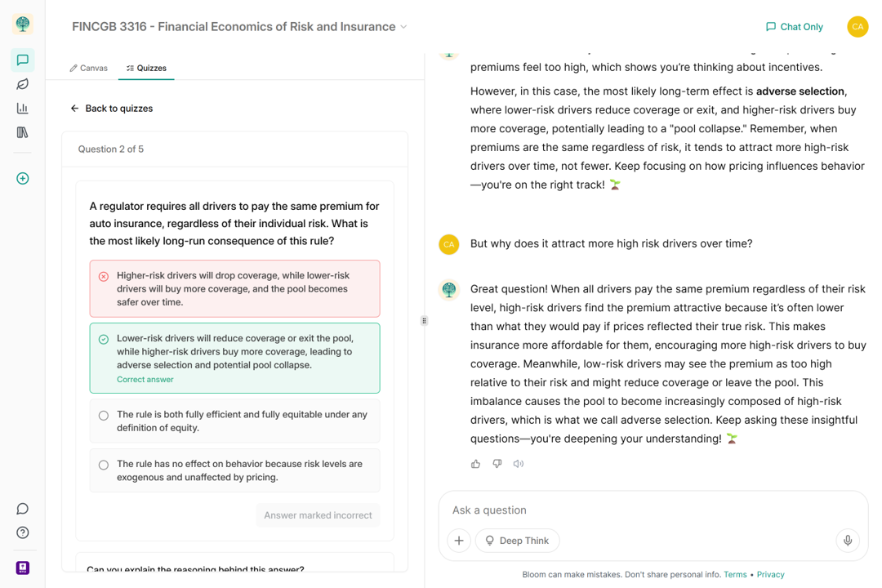
Task: Select the 'rule has no effect on behavior' option
Action: click(x=234, y=470)
